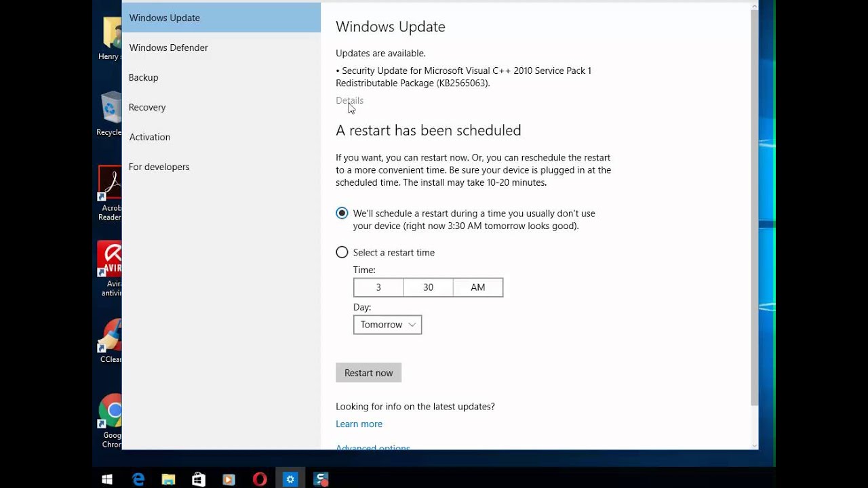Screen dimensions: 868x488
Task: Click the minutes field showing 30
Action: [428, 287]
